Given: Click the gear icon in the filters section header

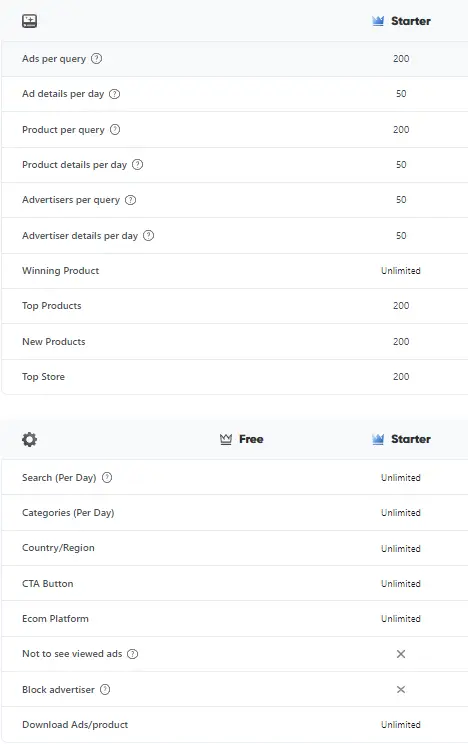Looking at the screenshot, I should [x=29, y=439].
